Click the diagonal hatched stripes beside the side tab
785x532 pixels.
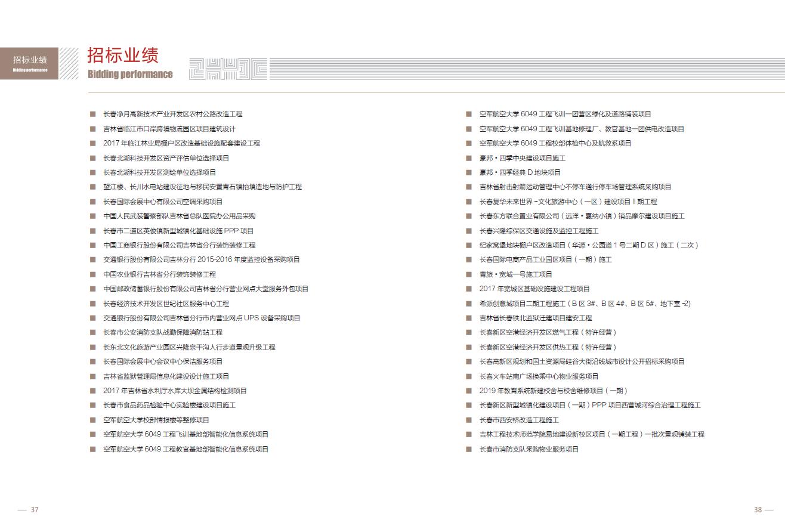point(69,63)
